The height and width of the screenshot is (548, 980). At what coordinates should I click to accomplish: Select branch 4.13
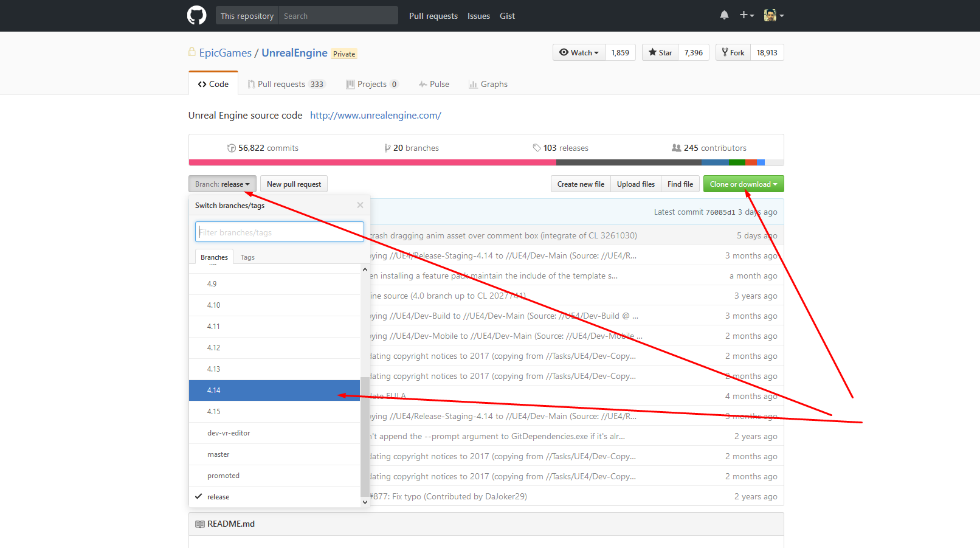(x=275, y=369)
